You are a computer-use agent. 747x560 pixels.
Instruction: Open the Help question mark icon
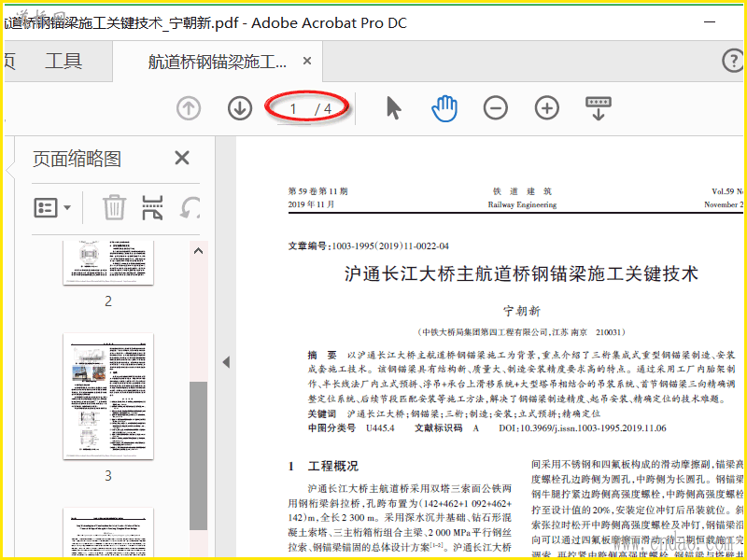click(x=735, y=61)
